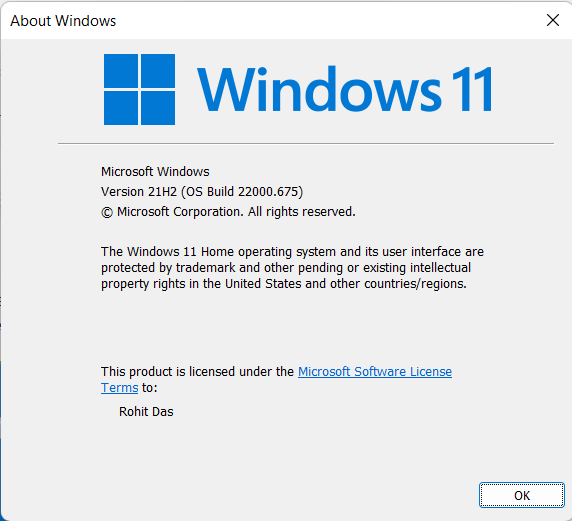572x521 pixels.
Task: Click the Terms link text
Action: coord(119,387)
